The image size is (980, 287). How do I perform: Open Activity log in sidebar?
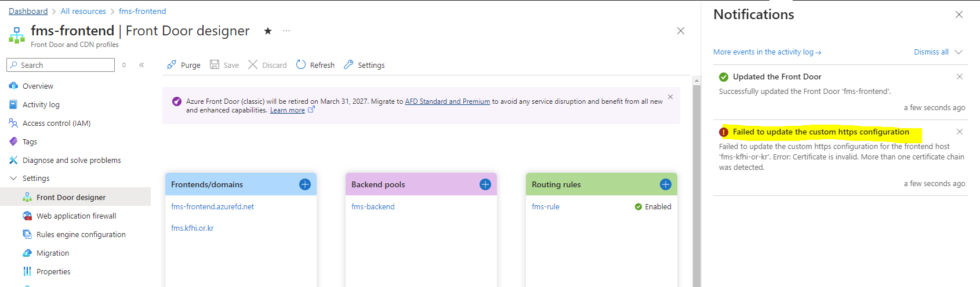(x=41, y=104)
